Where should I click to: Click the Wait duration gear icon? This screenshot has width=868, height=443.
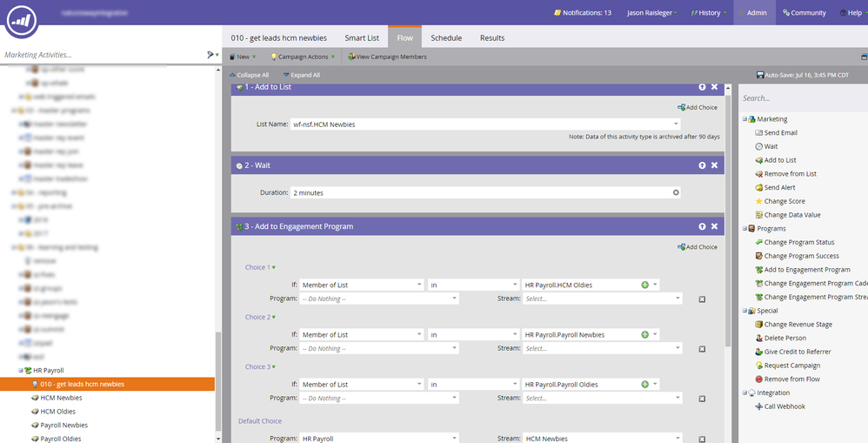[x=676, y=192]
